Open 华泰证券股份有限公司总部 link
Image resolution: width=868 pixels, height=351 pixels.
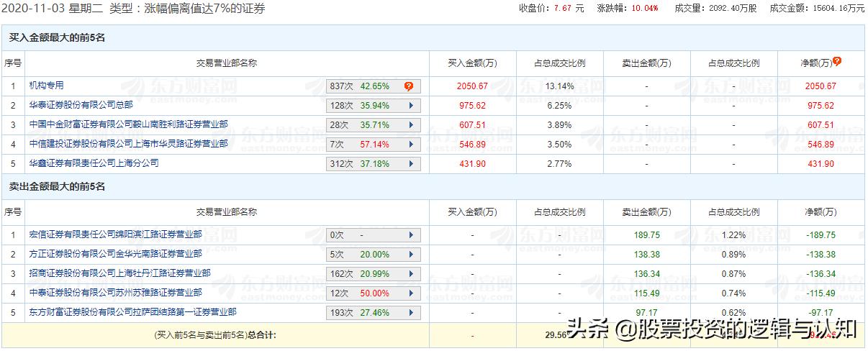(81, 105)
